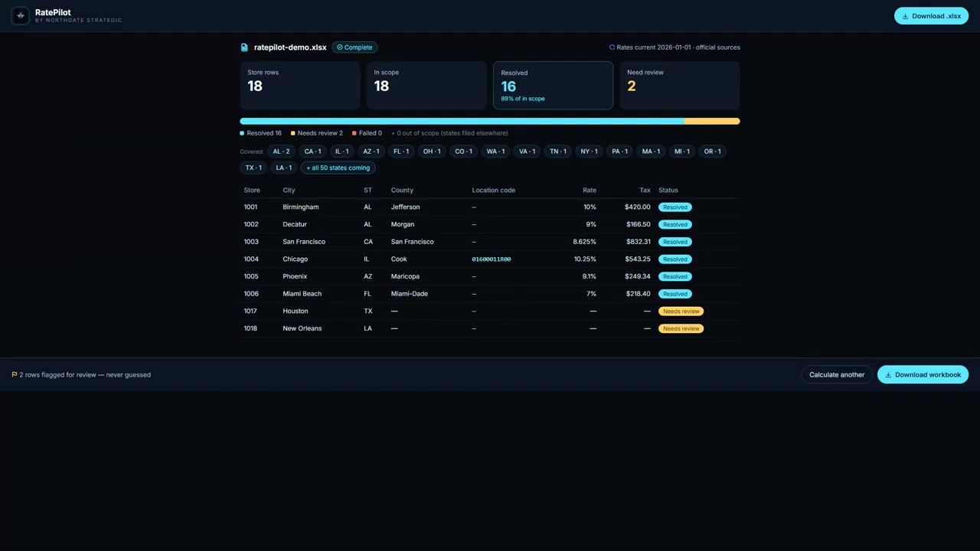Click the FL · 1 state chip

pos(401,152)
